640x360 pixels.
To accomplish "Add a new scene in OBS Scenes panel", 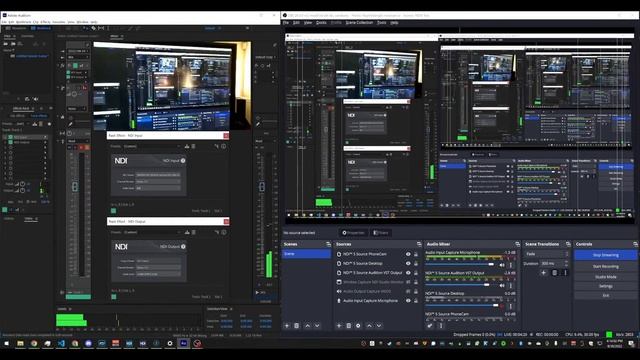I will pyautogui.click(x=287, y=326).
